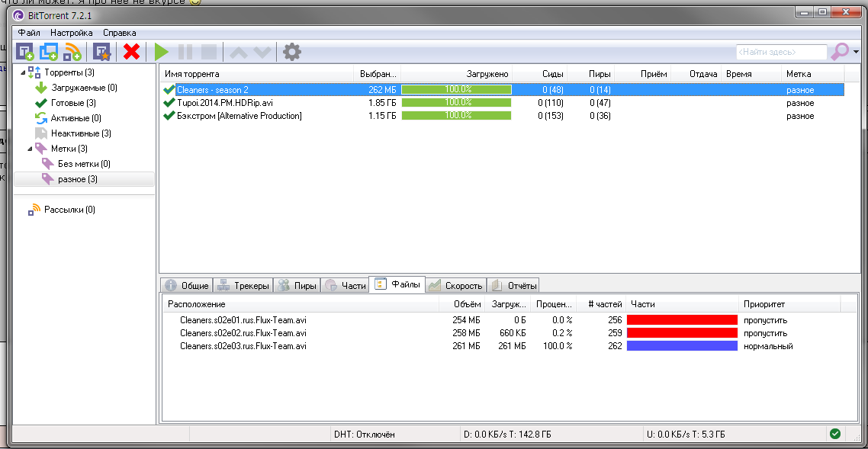This screenshot has width=868, height=449.
Task: Sort by the Приём column header
Action: point(643,74)
